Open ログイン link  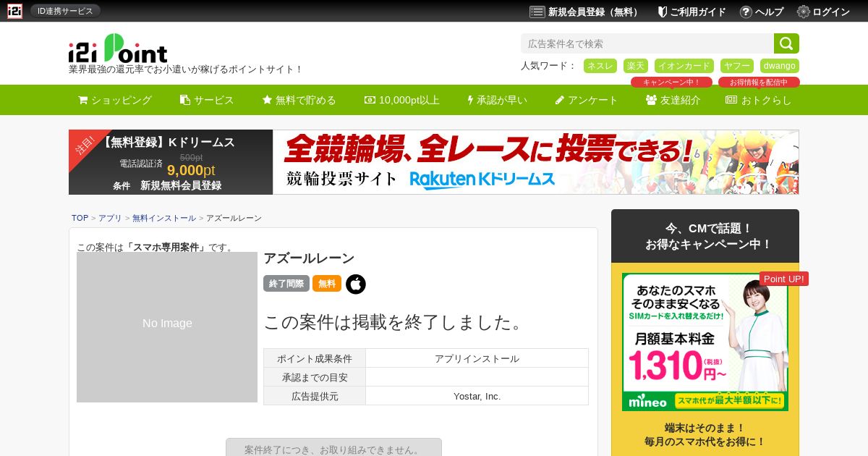coord(831,12)
